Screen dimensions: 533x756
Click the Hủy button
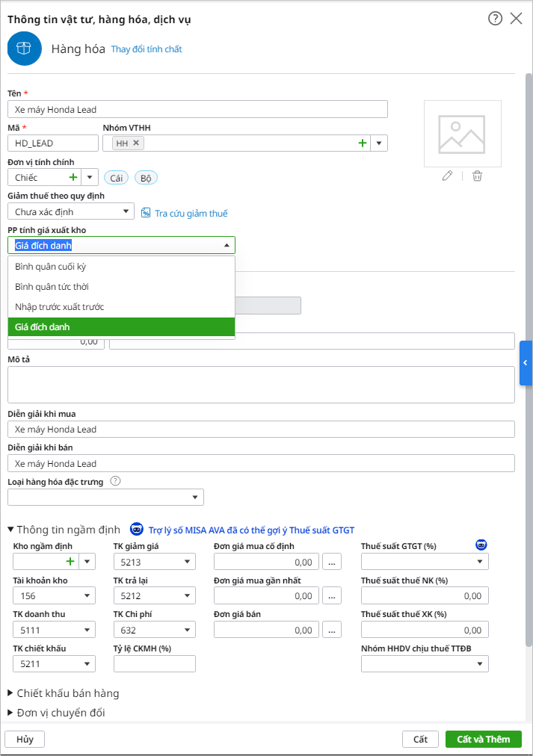pyautogui.click(x=25, y=739)
